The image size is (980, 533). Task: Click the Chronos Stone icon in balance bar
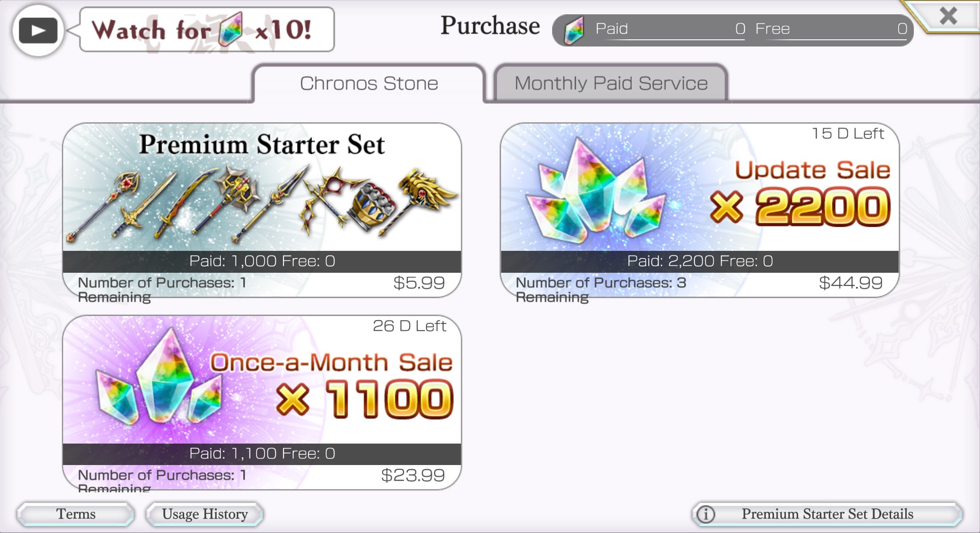[x=574, y=30]
